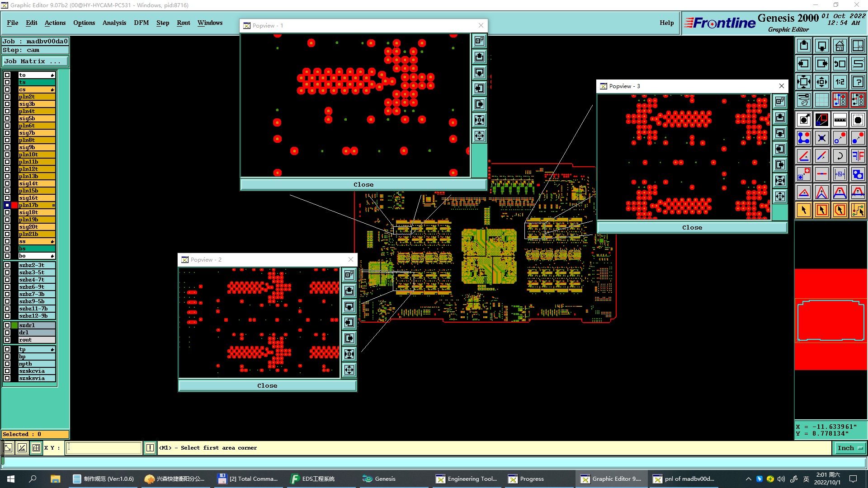
Task: Toggle display checkbox for layer pln17b
Action: 7,205
